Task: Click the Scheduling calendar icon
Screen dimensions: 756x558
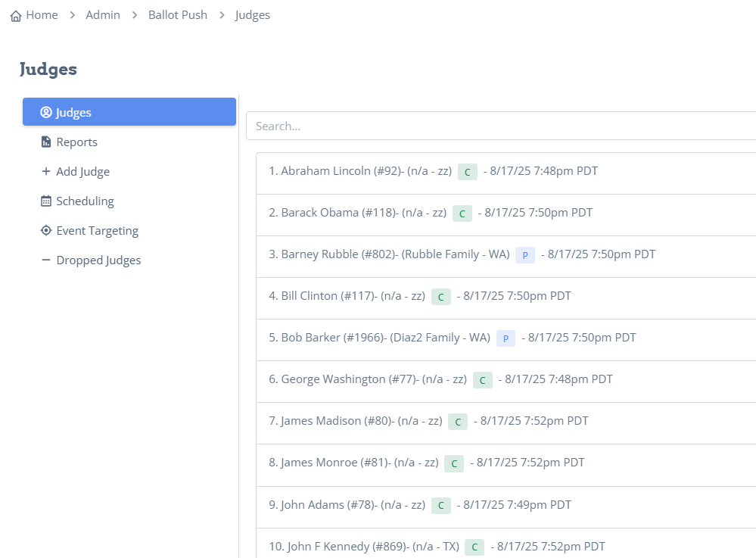Action: point(46,201)
